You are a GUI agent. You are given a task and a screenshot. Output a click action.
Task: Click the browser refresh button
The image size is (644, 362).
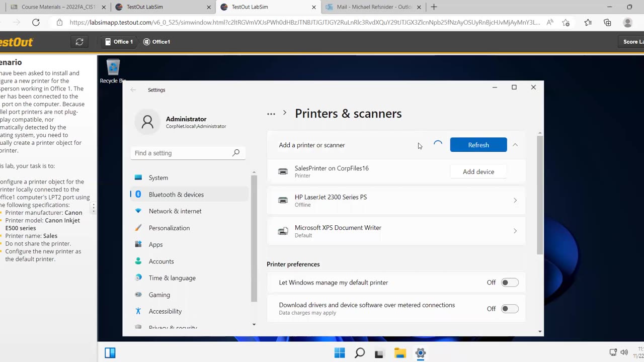(36, 22)
